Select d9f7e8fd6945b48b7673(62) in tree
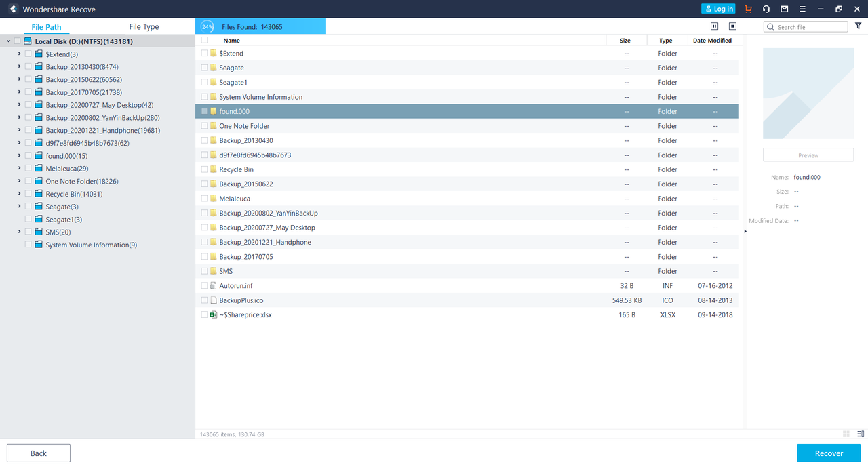 87,143
